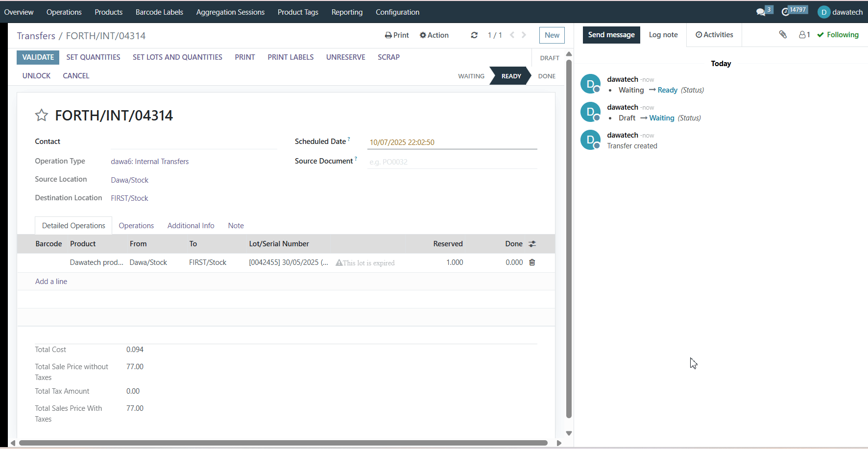The width and height of the screenshot is (868, 449).
Task: Click Log note in chatter
Action: (x=663, y=35)
